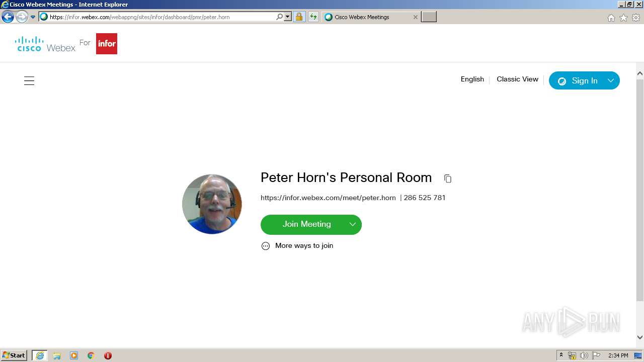Expand the Join Meeting dropdown arrow
644x362 pixels.
tap(353, 224)
